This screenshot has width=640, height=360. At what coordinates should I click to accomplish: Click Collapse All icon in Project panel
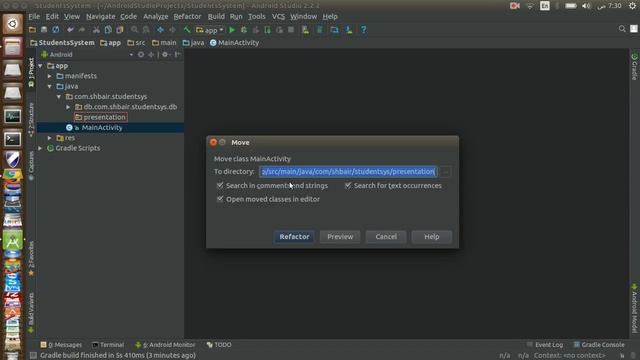pos(151,54)
